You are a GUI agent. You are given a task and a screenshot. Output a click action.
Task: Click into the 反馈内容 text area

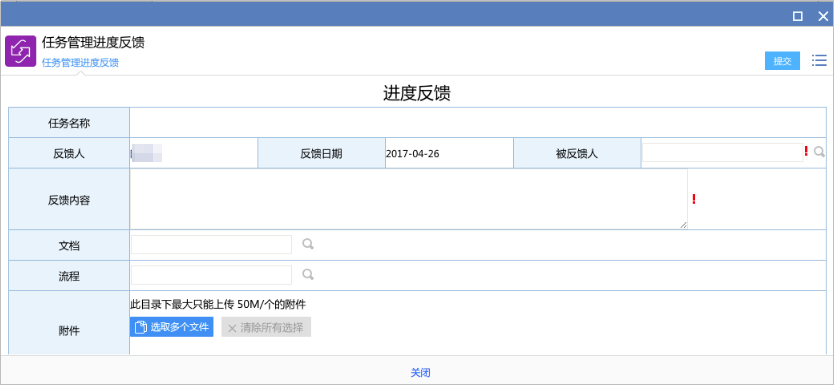pos(408,199)
